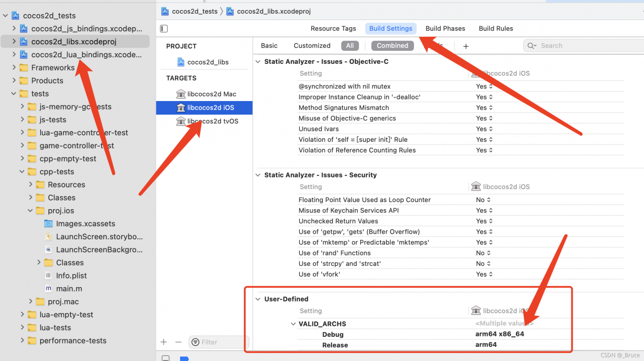
Task: Collapse the cpp-tests folder
Action: (x=22, y=172)
